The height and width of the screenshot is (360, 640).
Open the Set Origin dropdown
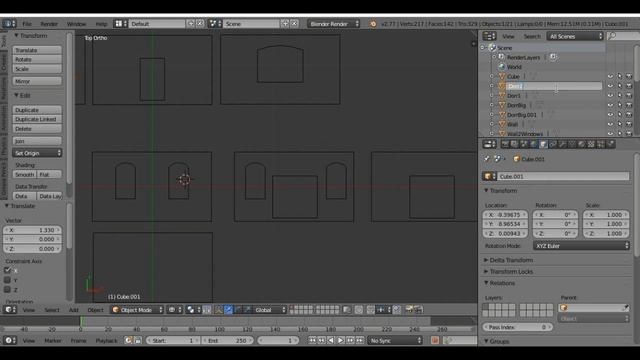tap(37, 153)
